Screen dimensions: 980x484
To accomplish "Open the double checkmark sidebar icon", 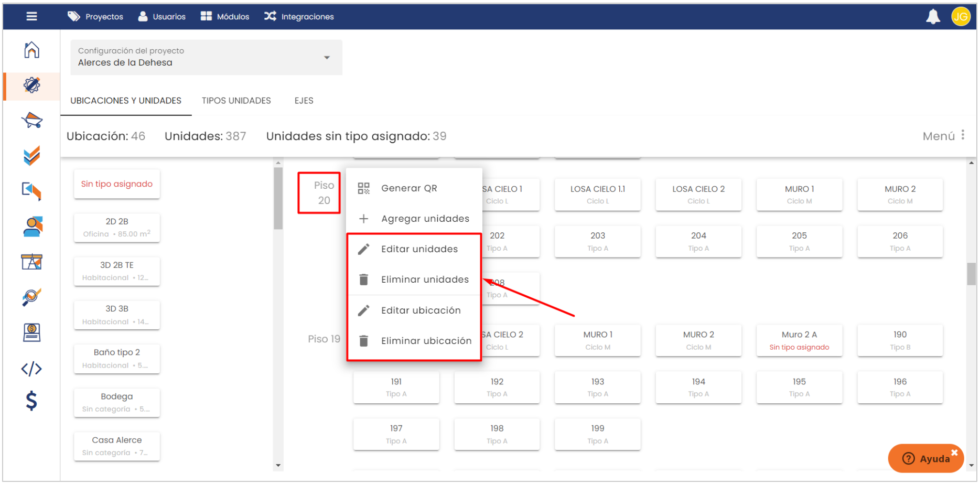I will [31, 156].
